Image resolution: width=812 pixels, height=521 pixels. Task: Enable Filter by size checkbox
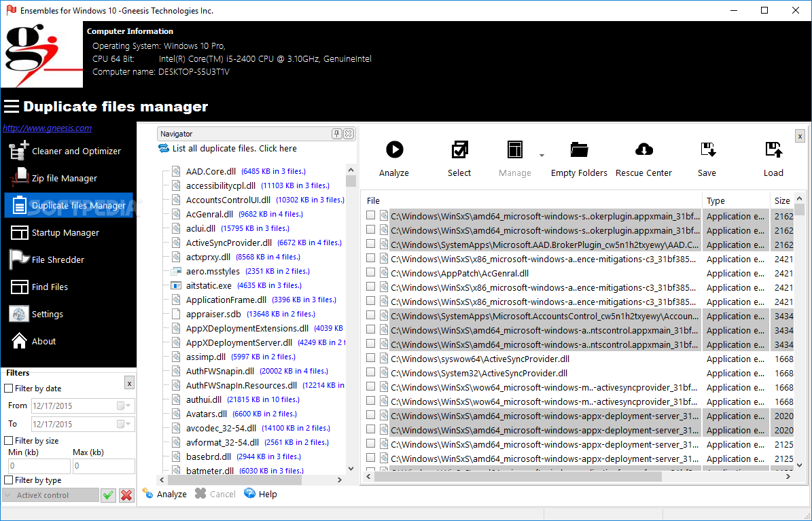point(9,440)
